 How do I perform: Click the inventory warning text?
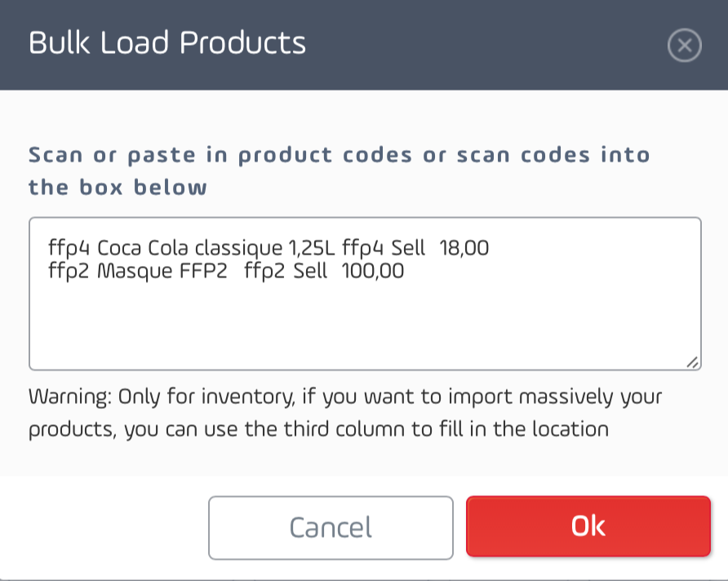coord(345,413)
